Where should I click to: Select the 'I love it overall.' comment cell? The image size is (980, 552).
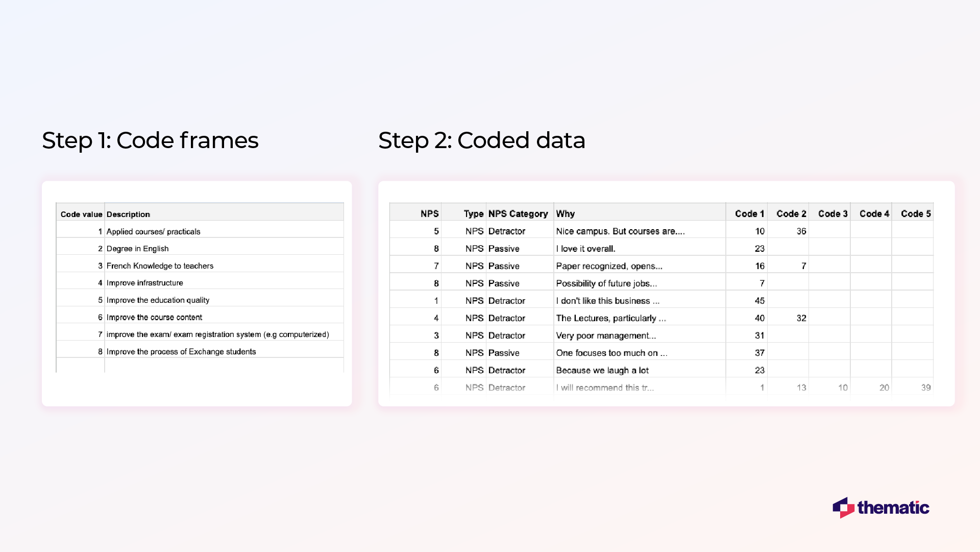pos(585,248)
